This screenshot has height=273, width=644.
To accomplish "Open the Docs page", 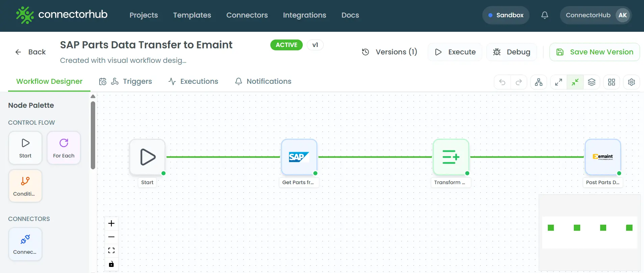I will click(350, 15).
